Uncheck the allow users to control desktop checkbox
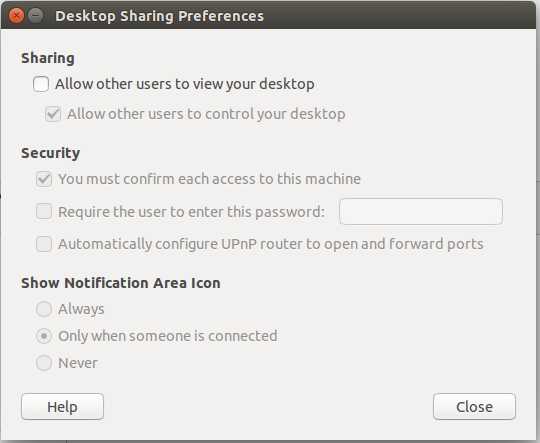Screen dimensions: 540x443 [53, 114]
